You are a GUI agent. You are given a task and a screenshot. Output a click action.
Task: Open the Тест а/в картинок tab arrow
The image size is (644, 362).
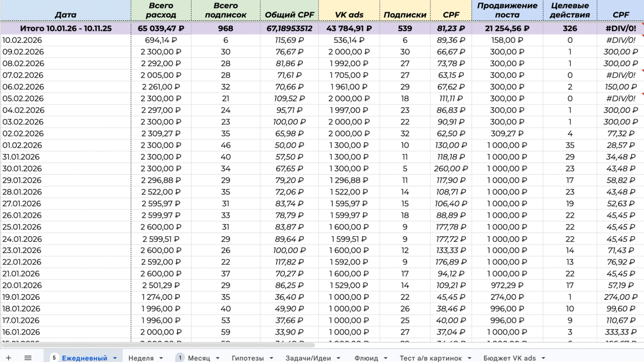470,358
